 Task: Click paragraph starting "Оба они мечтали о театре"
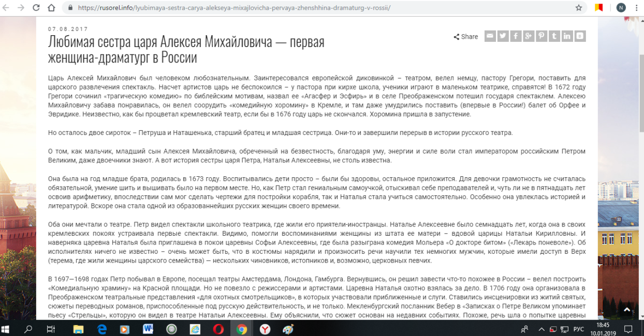(317, 243)
